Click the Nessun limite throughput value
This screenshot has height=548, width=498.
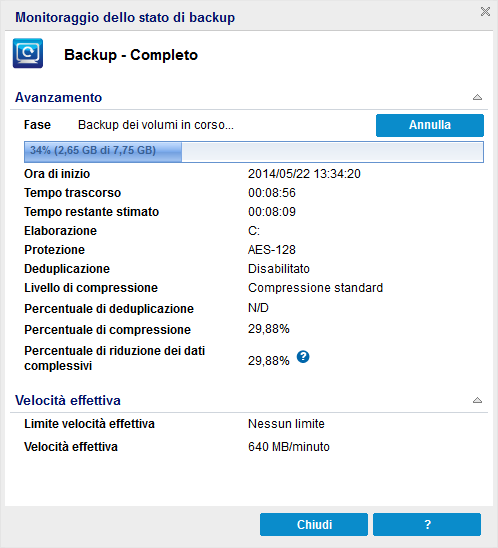point(286,424)
